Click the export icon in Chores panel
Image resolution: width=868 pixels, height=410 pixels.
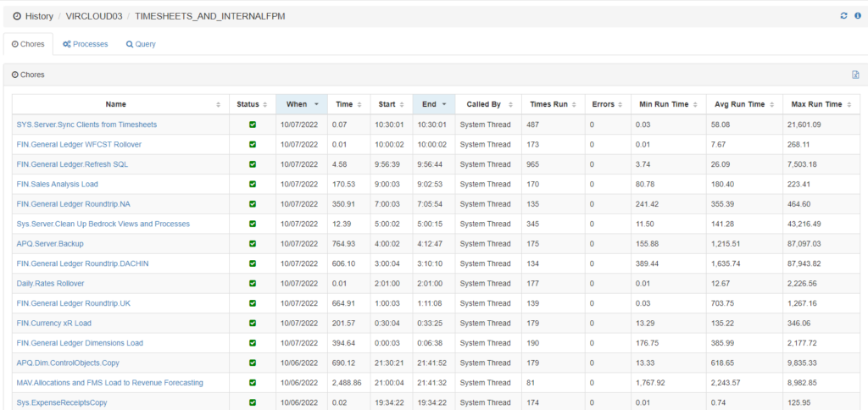coord(855,75)
